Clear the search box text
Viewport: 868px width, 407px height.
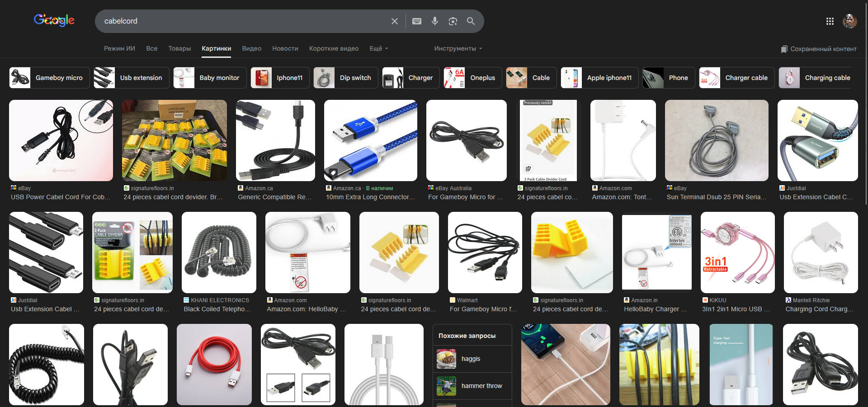pyautogui.click(x=394, y=21)
